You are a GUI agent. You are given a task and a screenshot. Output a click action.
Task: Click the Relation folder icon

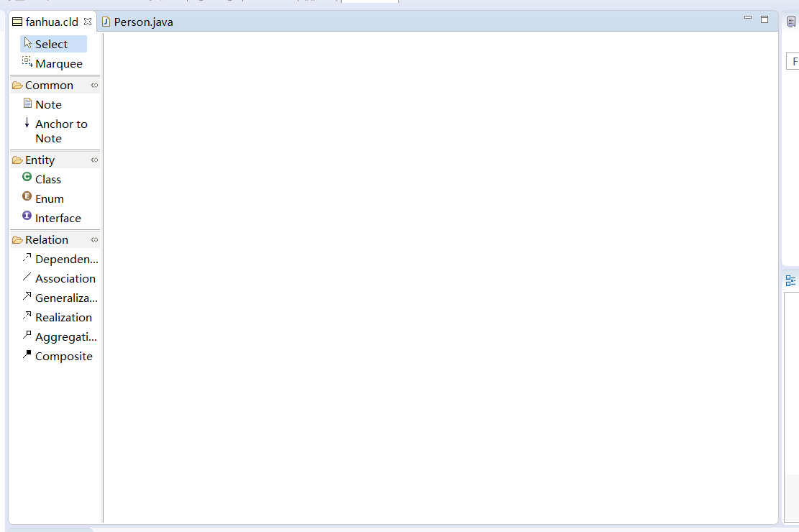click(17, 239)
